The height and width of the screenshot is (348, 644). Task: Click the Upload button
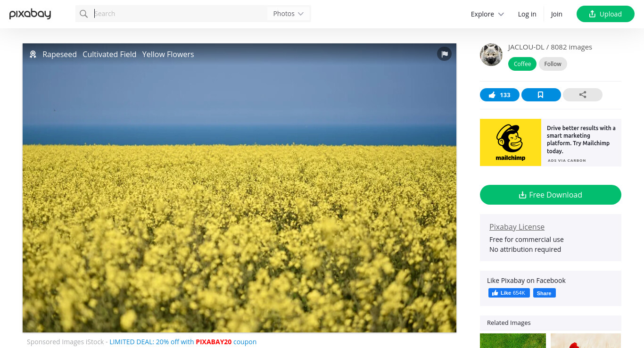[605, 14]
